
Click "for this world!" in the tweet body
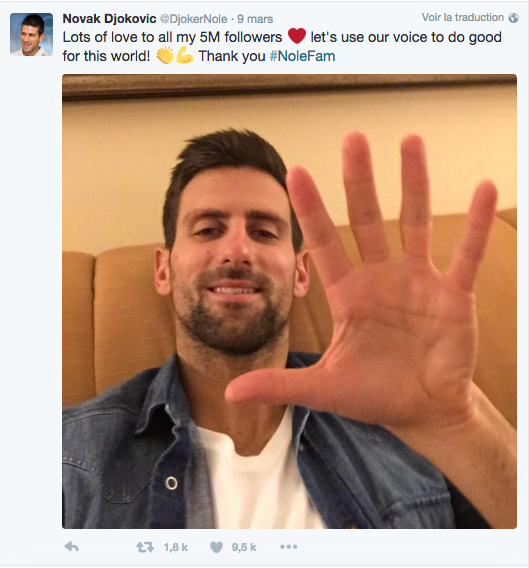106,56
